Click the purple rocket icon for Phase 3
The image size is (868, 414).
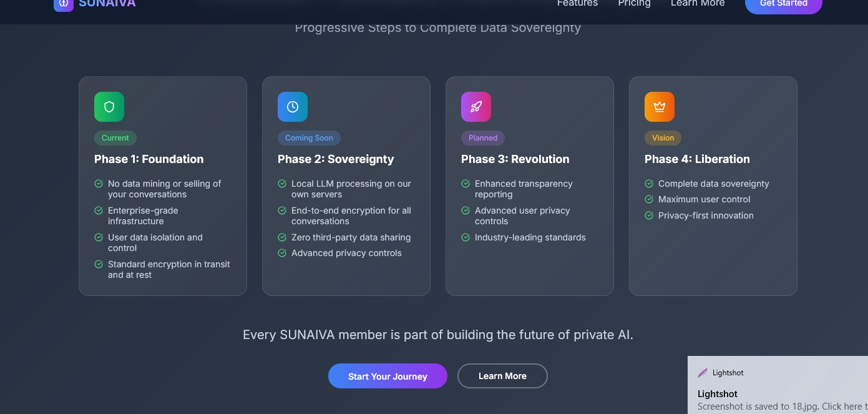click(x=476, y=107)
